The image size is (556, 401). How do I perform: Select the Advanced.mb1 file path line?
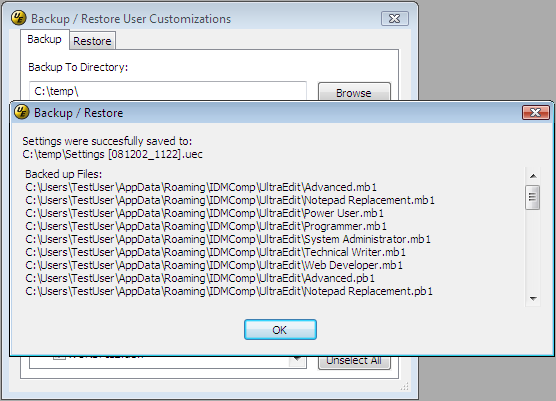[201, 187]
